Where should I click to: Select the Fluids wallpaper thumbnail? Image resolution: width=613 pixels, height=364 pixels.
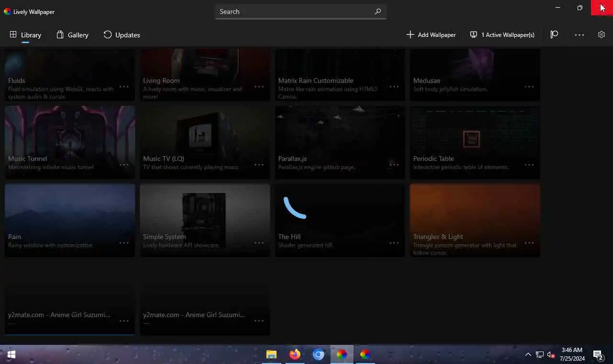(x=70, y=75)
